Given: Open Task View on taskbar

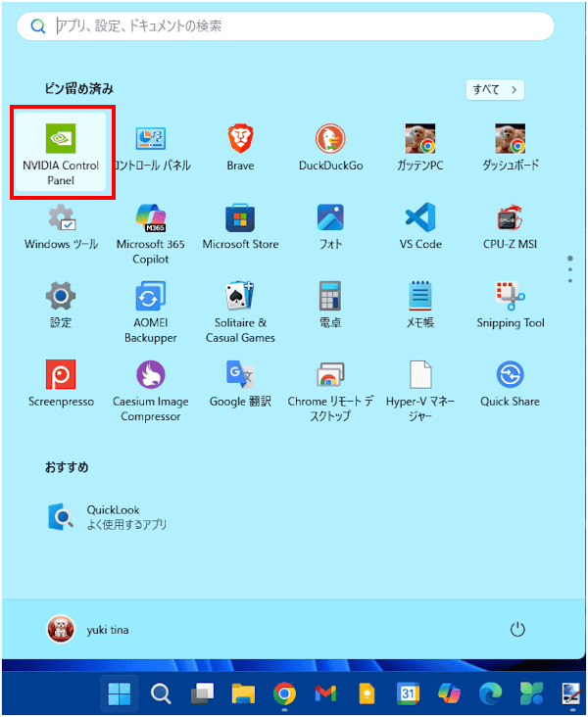Looking at the screenshot, I should tap(202, 693).
